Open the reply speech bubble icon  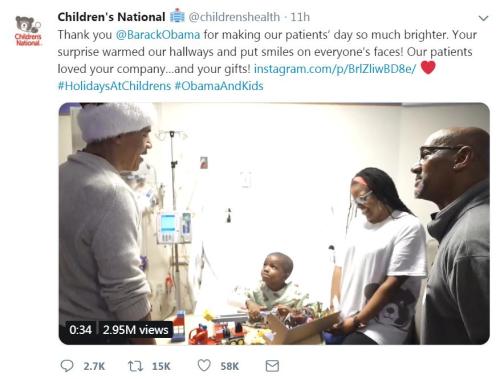[67, 366]
